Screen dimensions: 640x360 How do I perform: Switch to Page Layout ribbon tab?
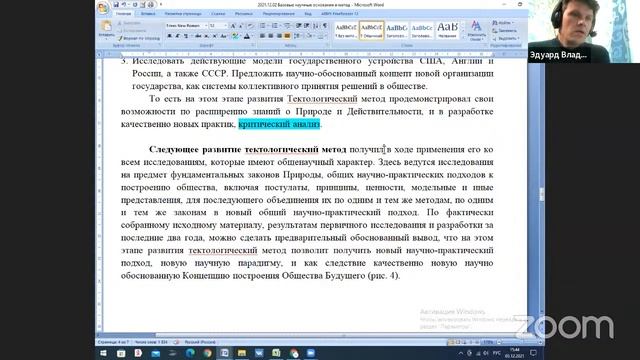[x=183, y=14]
